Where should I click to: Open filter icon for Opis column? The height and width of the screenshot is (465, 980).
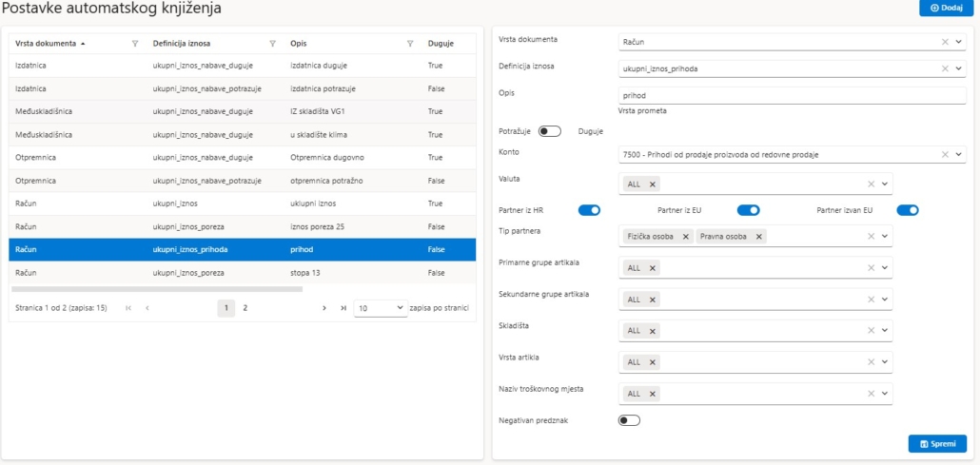point(410,43)
